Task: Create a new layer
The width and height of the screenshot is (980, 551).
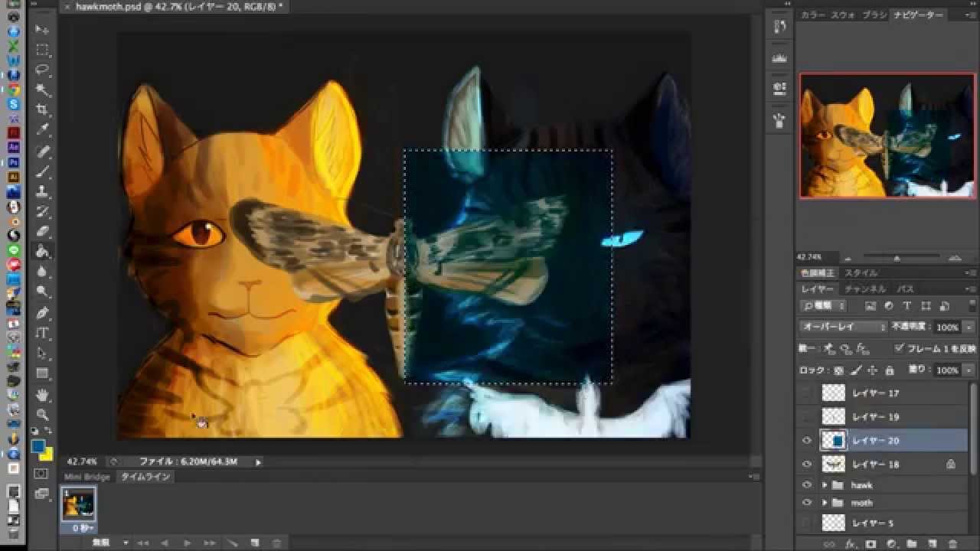Action: click(933, 544)
